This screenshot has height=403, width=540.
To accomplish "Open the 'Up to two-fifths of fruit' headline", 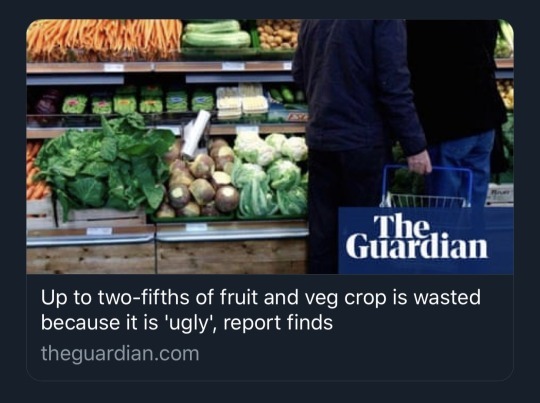I will click(x=261, y=310).
